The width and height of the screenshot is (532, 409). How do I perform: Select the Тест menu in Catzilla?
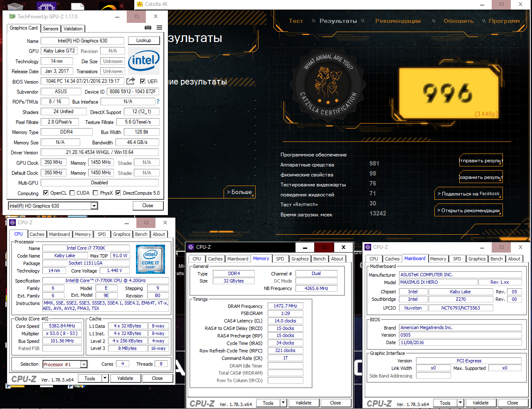coord(296,21)
